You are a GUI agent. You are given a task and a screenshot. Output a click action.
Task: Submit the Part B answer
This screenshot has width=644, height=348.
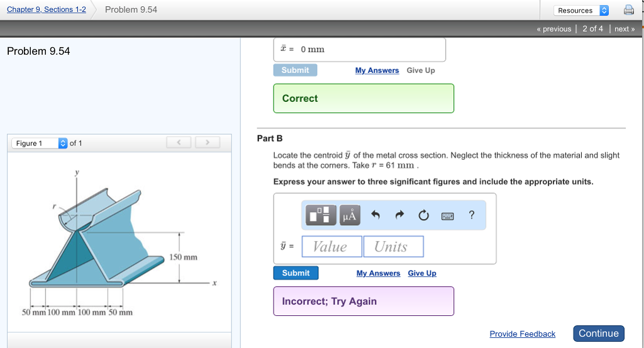coord(296,273)
